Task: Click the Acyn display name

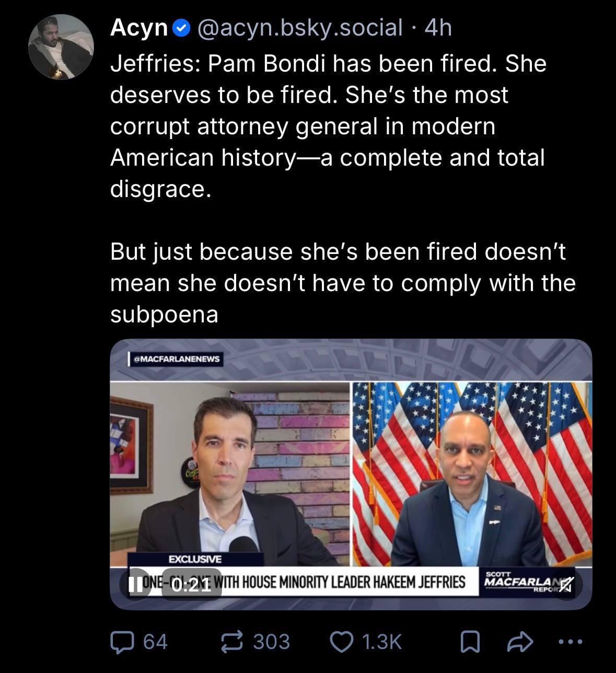Action: coord(138,28)
